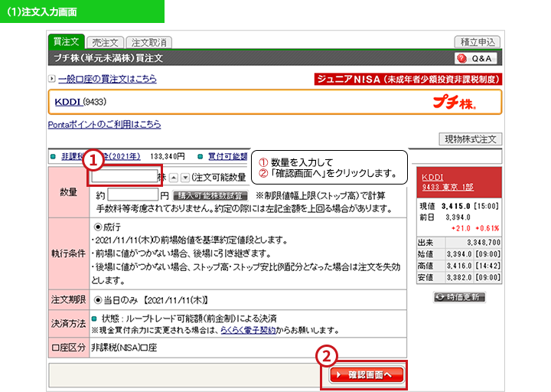This screenshot has height=392, width=551.
Task: Click the 高値 3,416.0 value
Action: point(459,266)
